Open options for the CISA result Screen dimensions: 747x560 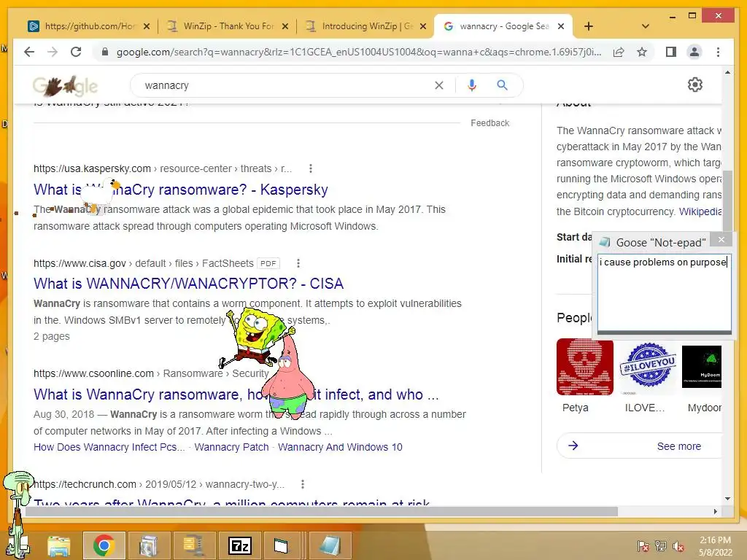click(x=298, y=263)
